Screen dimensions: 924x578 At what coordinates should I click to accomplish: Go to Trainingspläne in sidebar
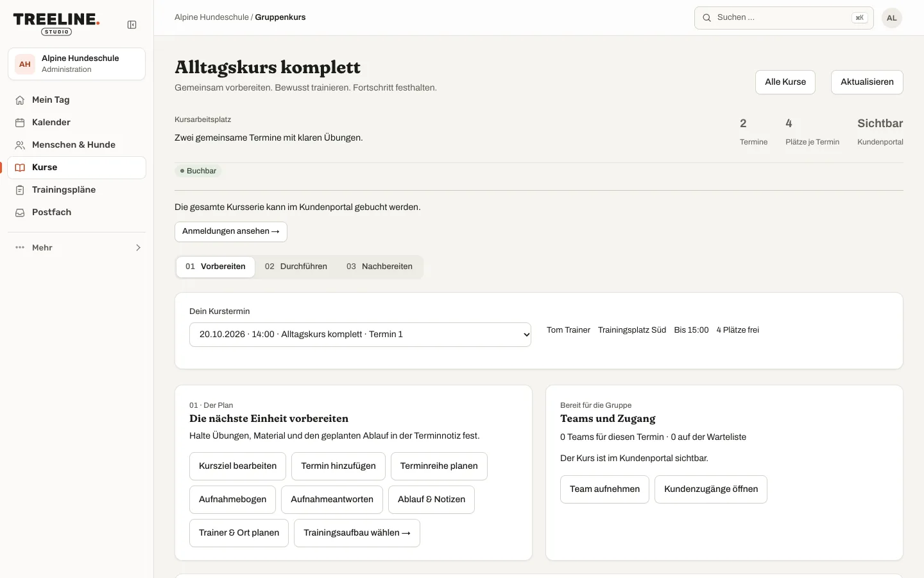click(77, 190)
